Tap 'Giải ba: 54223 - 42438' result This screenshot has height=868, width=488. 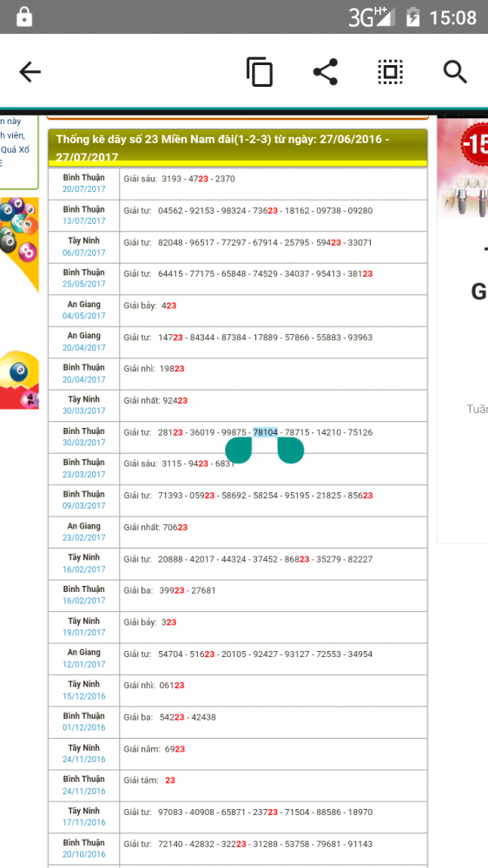click(169, 718)
